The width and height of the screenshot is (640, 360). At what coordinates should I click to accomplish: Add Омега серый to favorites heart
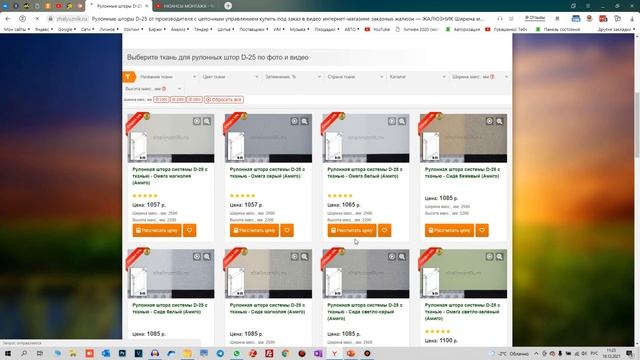(x=287, y=230)
